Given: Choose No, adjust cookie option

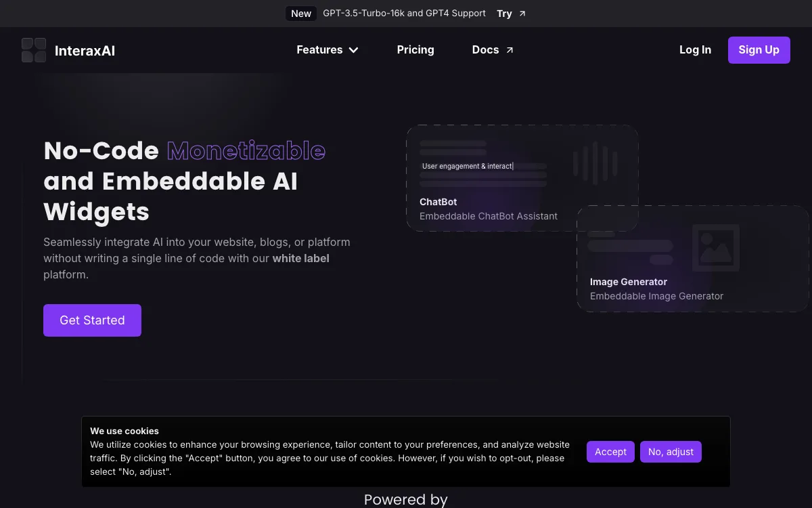Looking at the screenshot, I should [x=671, y=452].
